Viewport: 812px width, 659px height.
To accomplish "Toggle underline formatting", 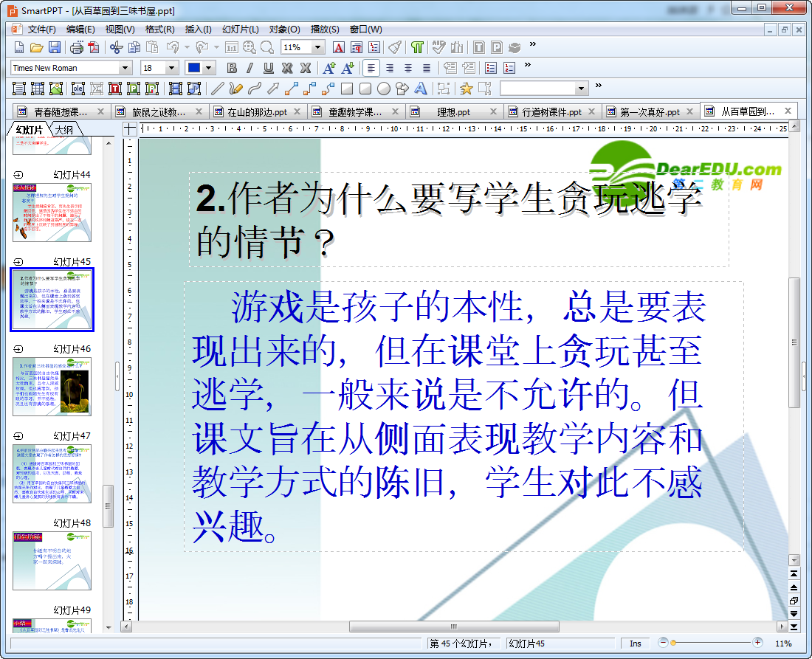I will coord(268,68).
